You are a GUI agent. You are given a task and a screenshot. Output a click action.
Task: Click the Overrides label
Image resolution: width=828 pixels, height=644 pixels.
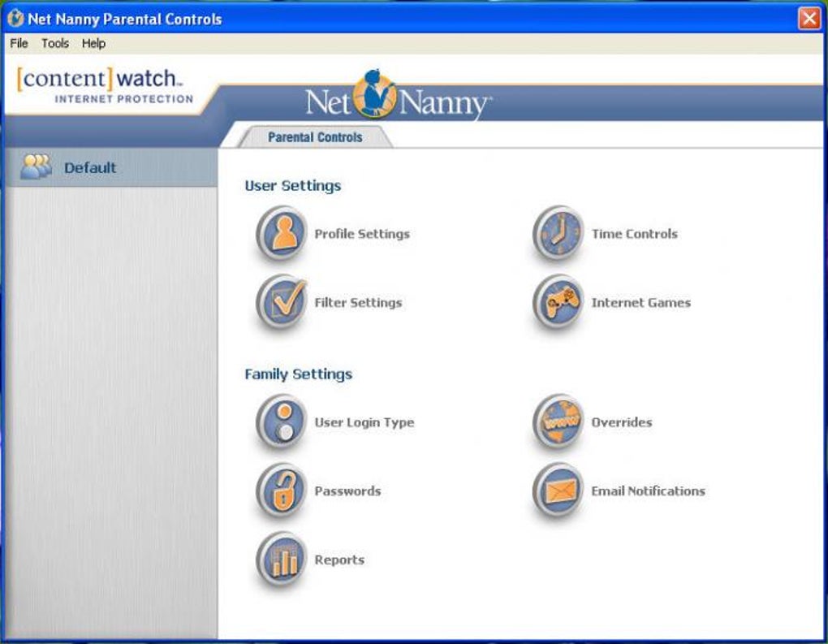click(x=622, y=422)
